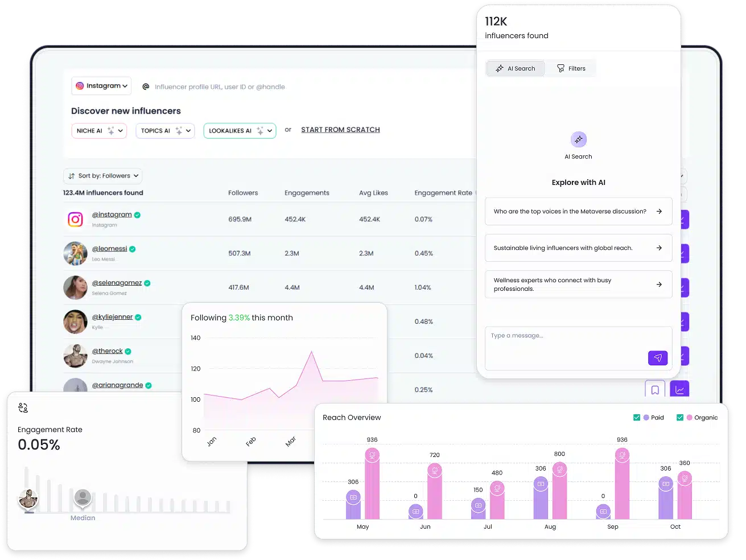Viewport: 746px width, 560px height.
Task: Open analytics chart icon for arianagrande row
Action: 679,390
